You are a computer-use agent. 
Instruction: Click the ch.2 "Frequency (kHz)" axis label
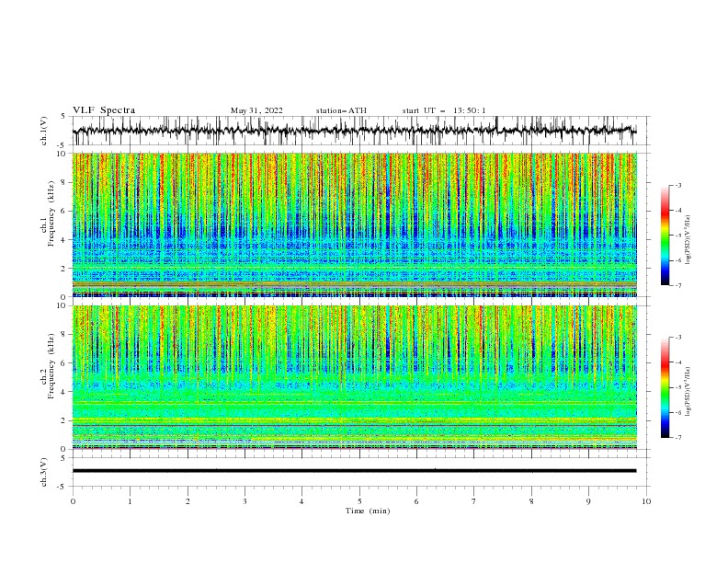click(51, 366)
